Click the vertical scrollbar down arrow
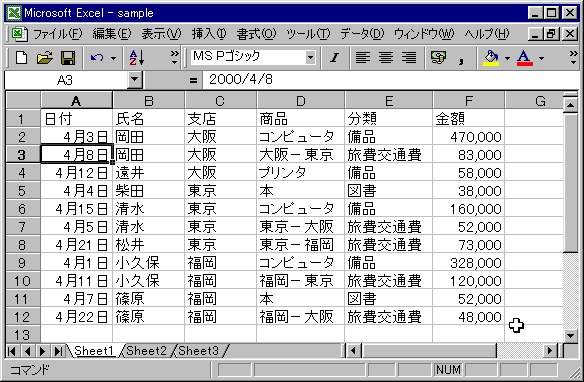This screenshot has height=382, width=584. [570, 335]
